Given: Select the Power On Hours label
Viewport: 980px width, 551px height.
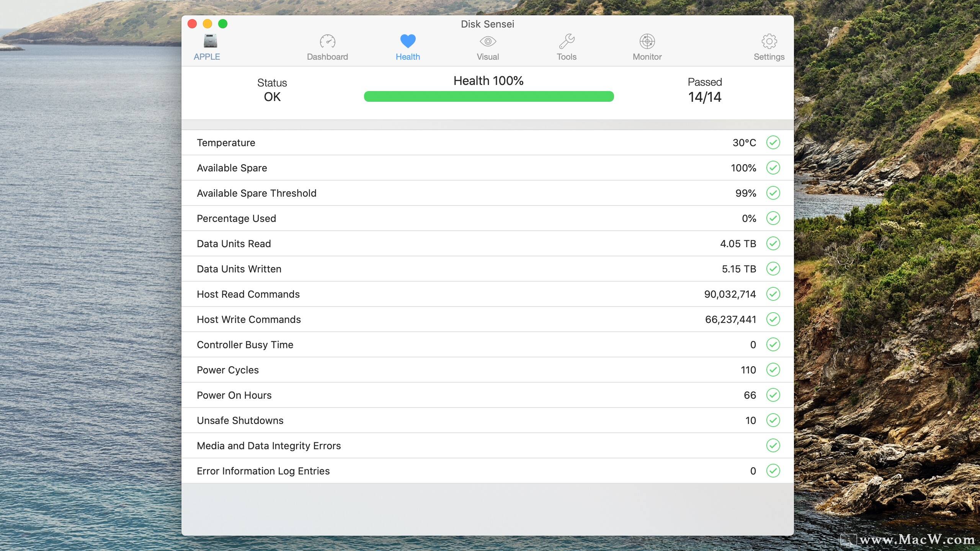Looking at the screenshot, I should tap(234, 395).
